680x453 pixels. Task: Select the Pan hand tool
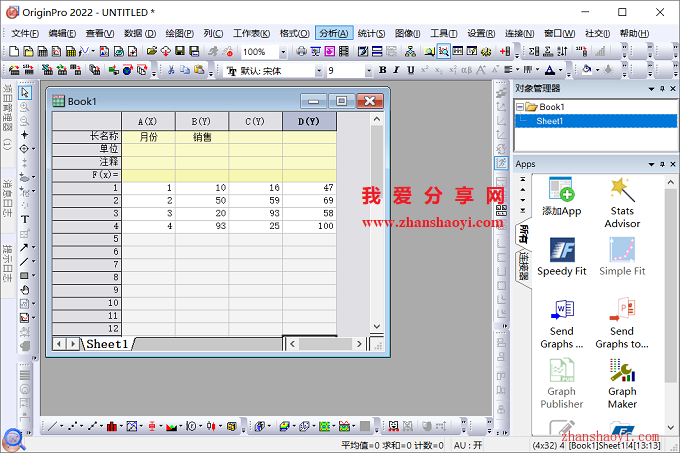point(25,290)
